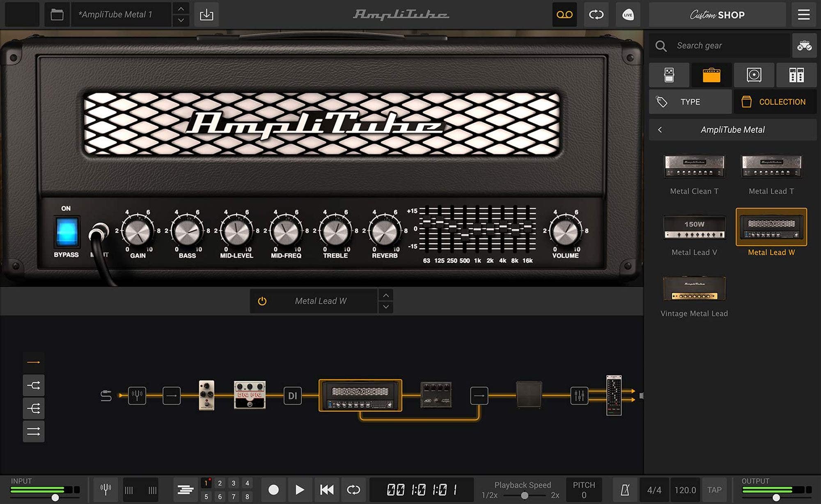Select track slot 1
This screenshot has height=504, width=821.
point(206,483)
